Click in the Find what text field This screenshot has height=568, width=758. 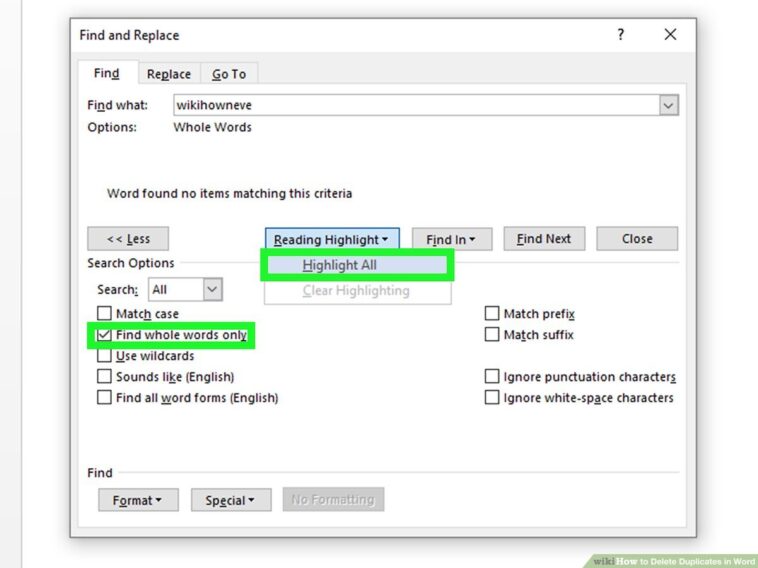tap(415, 105)
